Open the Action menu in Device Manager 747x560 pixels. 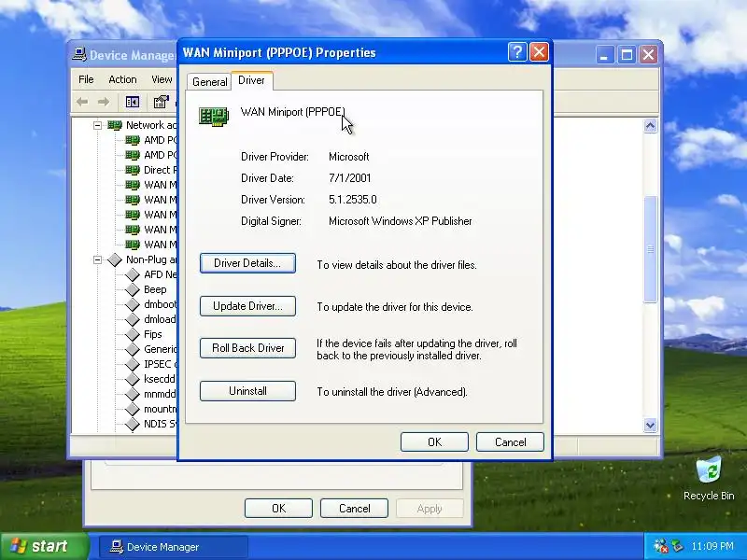[x=122, y=79]
